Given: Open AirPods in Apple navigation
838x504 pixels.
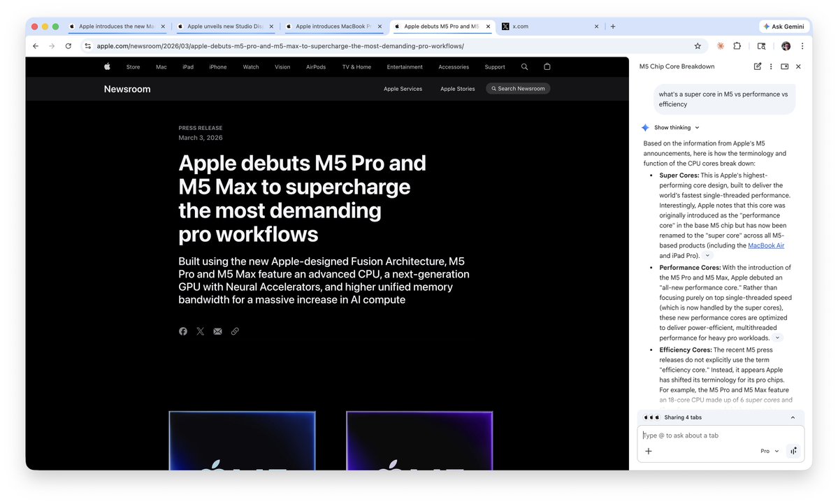Looking at the screenshot, I should [x=316, y=67].
